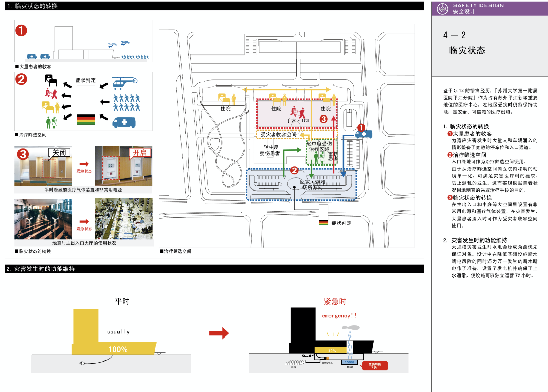This screenshot has width=548, height=392.
Task: Click the red number 2 badge beside 症状判定 panel
Action: [21, 79]
